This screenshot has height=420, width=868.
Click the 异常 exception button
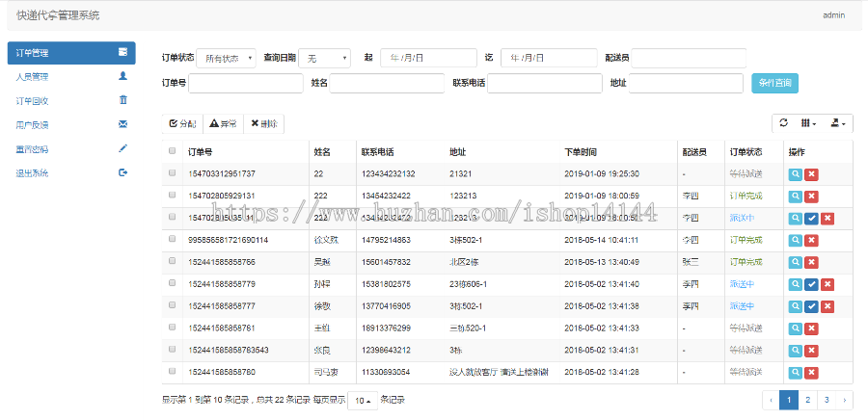[x=224, y=124]
